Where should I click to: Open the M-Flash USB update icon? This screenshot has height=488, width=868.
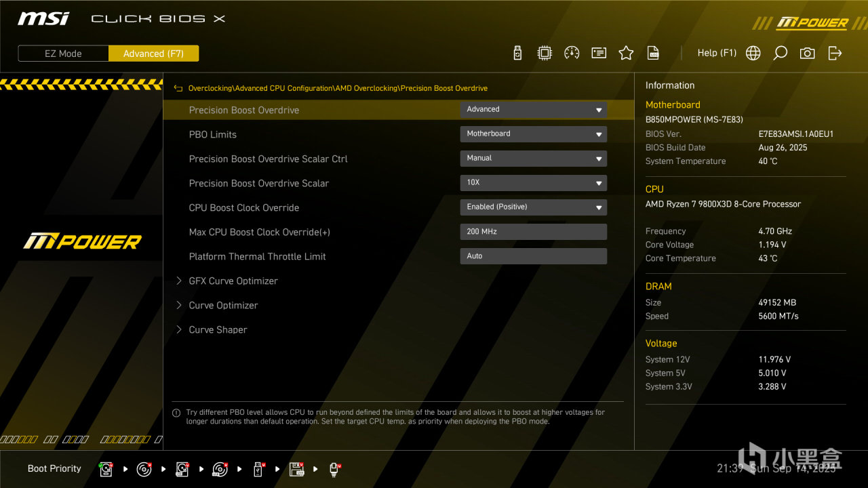pyautogui.click(x=517, y=53)
